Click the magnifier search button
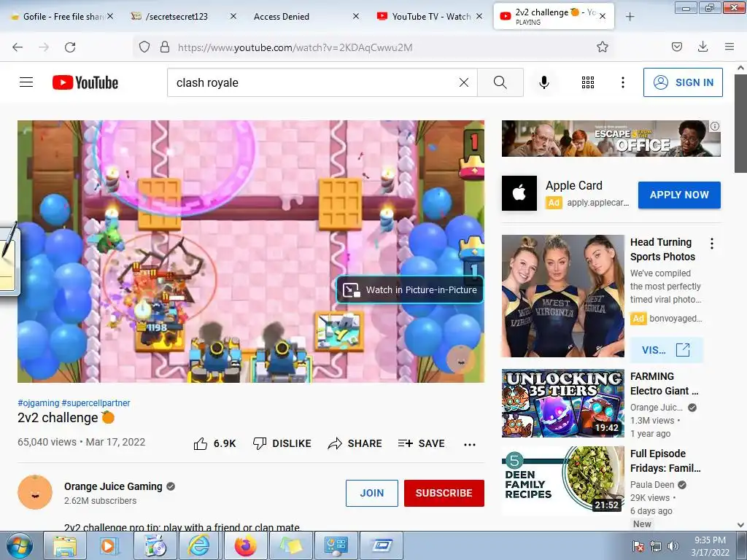This screenshot has height=560, width=747. [500, 82]
